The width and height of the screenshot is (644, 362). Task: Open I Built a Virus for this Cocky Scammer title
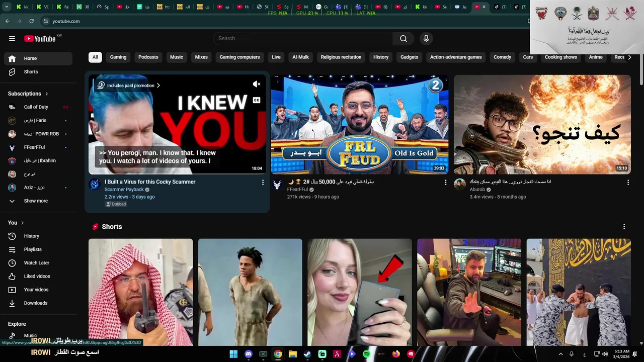click(x=150, y=182)
